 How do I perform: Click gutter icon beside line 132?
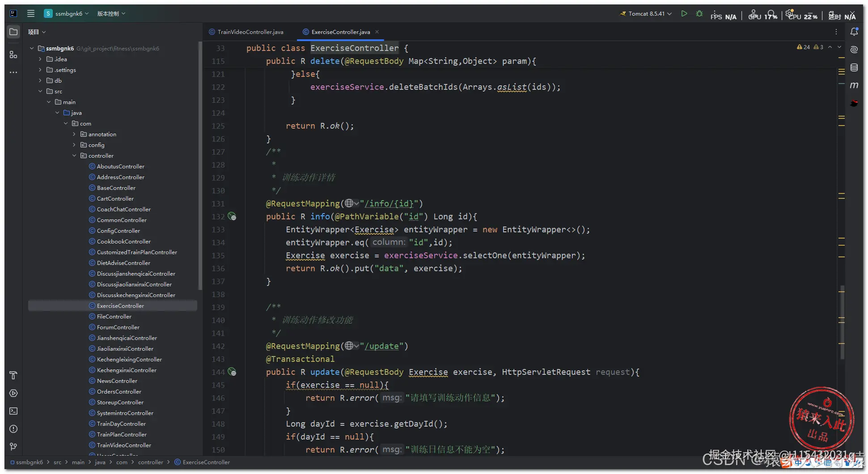tap(232, 217)
